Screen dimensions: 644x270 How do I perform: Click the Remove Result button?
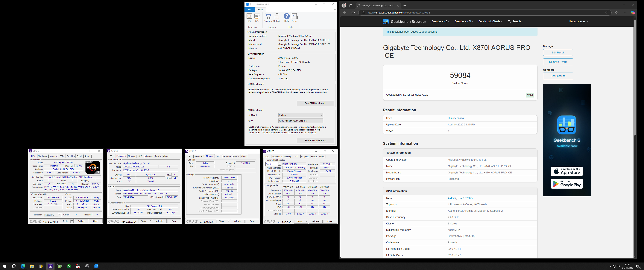[558, 62]
